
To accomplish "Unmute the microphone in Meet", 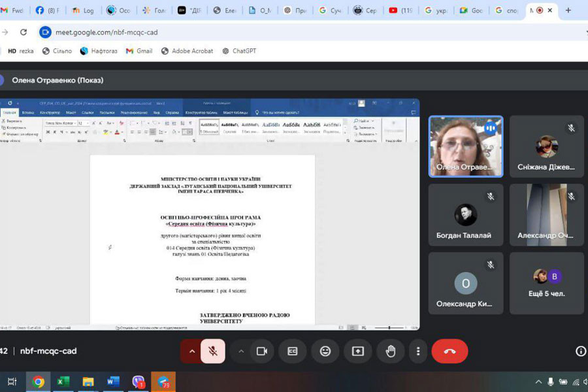I will 213,351.
